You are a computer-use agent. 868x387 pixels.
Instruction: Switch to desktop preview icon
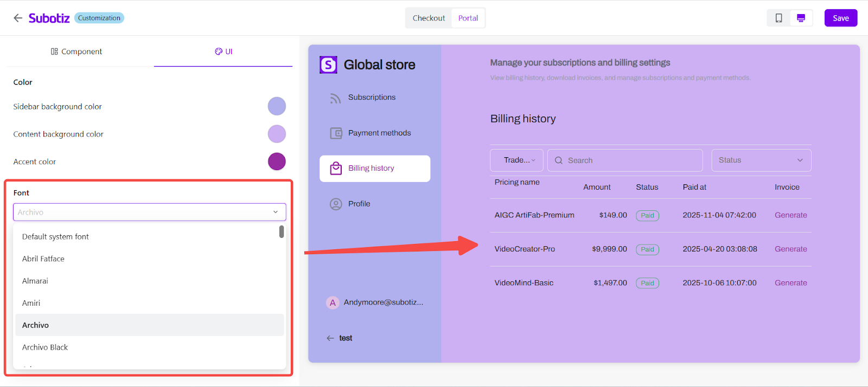click(801, 18)
